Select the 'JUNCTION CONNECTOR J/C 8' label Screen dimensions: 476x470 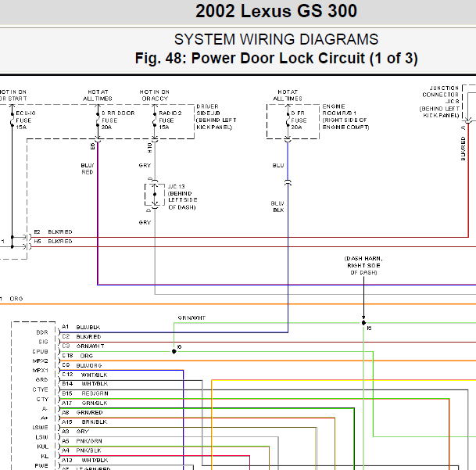440,102
